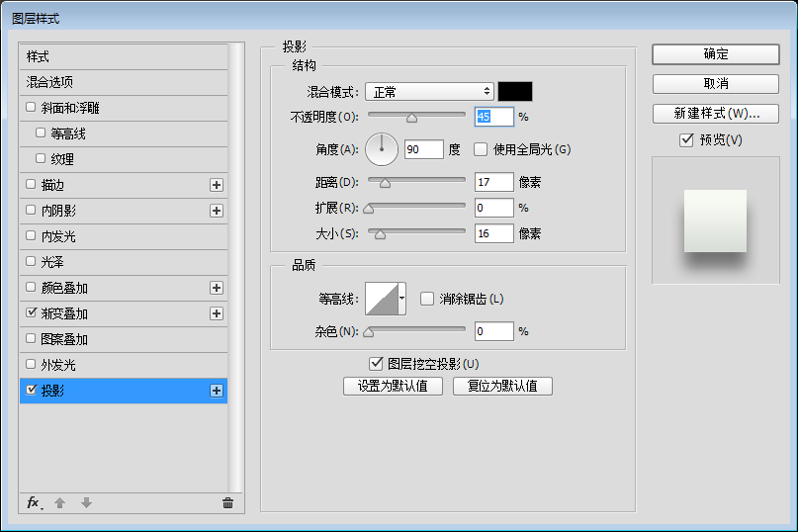
Task: Click the trash delete effect icon
Action: pyautogui.click(x=227, y=502)
